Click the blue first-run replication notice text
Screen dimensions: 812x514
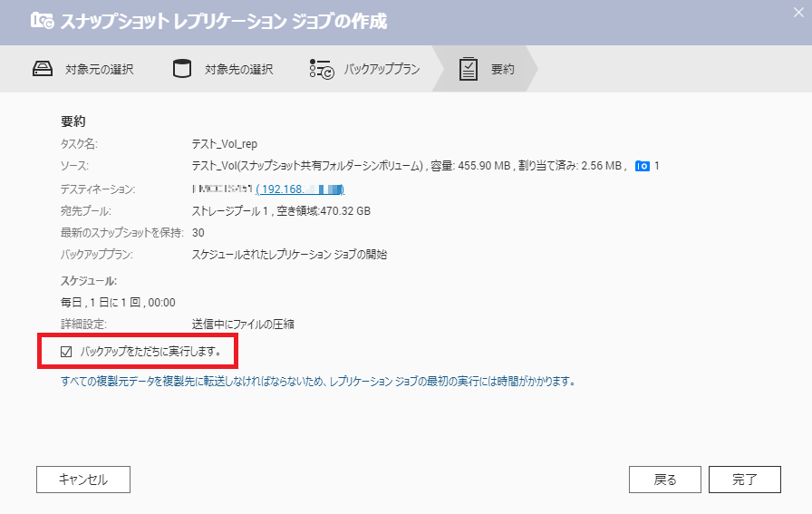point(317,382)
